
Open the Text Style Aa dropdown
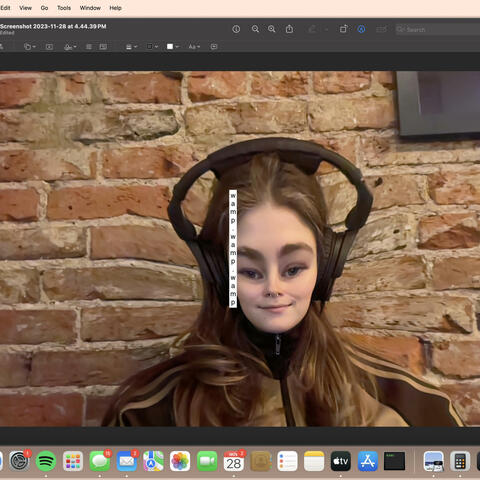[194, 47]
